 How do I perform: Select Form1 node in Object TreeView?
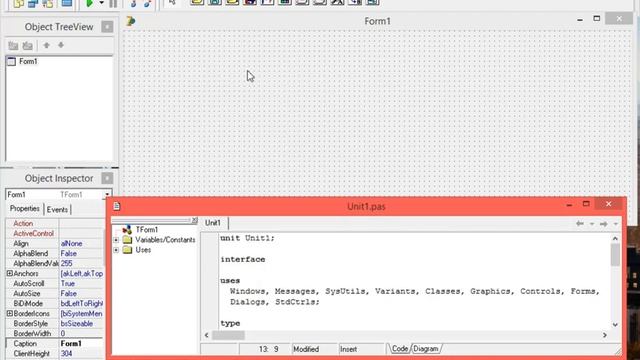click(28, 61)
